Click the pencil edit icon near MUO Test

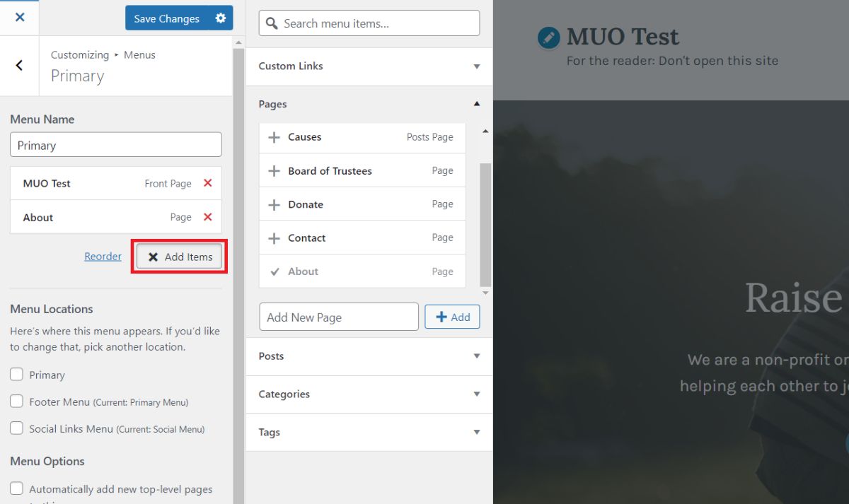(x=548, y=36)
